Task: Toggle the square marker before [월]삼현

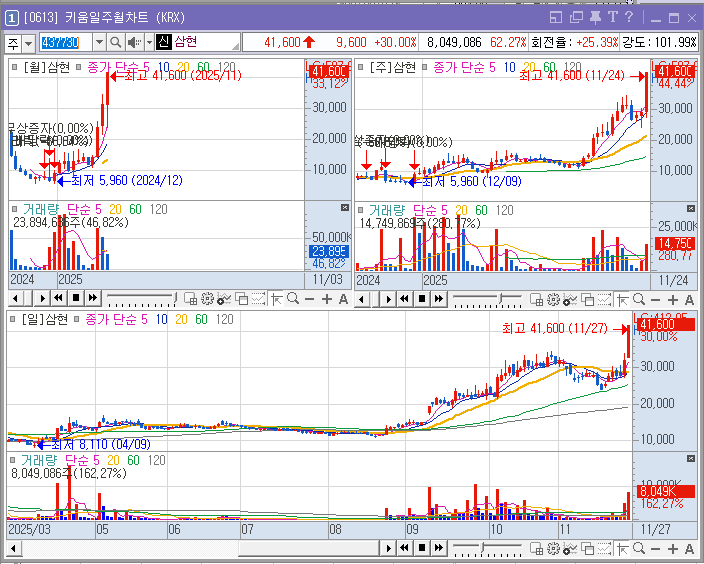Action: (x=14, y=67)
